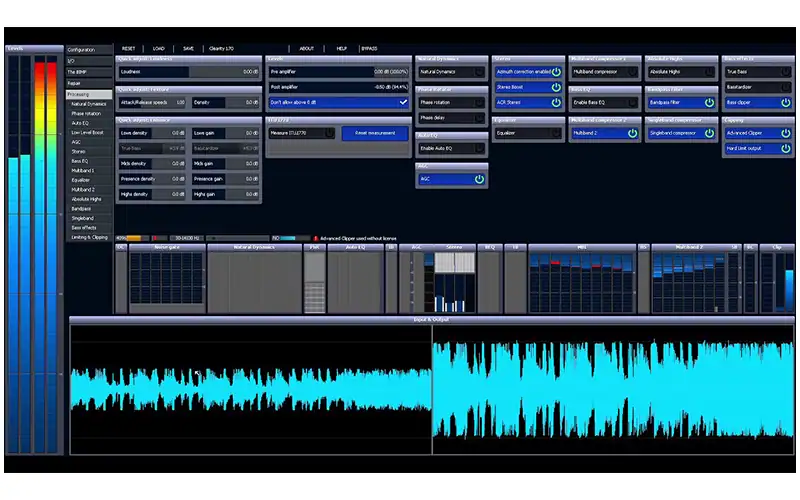Click the Hard limit output power icon
This screenshot has width=800, height=500.
pos(785,148)
